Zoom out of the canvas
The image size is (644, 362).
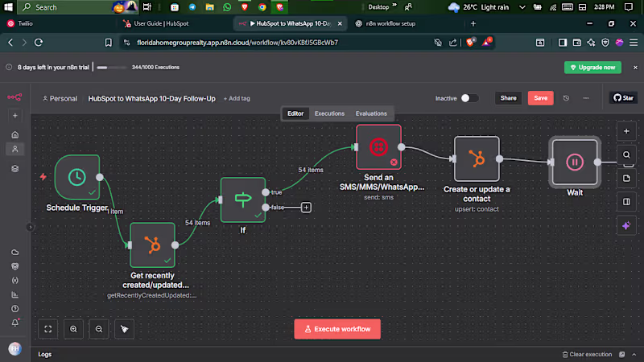pos(99,329)
